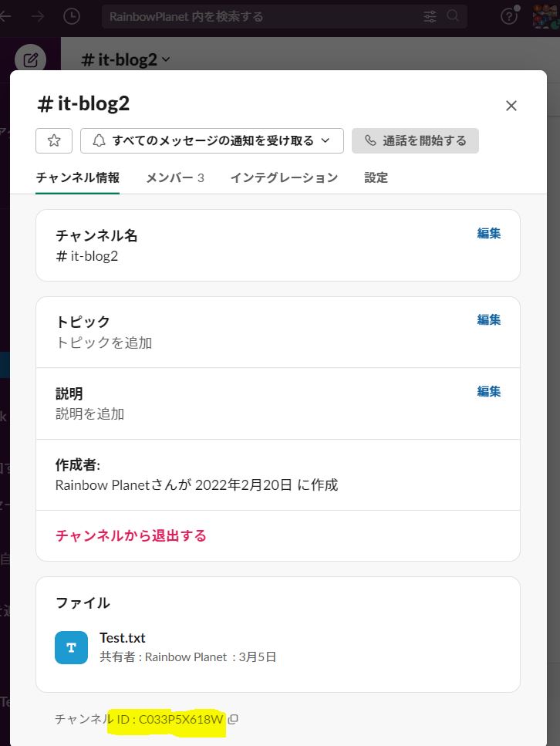Screen dimensions: 560x746
Task: Open the インテグレーション tab
Action: 284,177
